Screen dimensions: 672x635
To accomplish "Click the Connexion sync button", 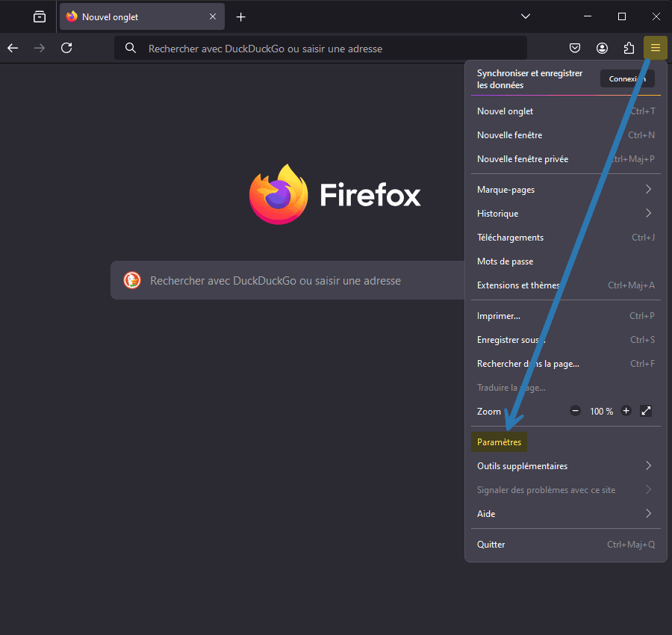I will click(627, 79).
